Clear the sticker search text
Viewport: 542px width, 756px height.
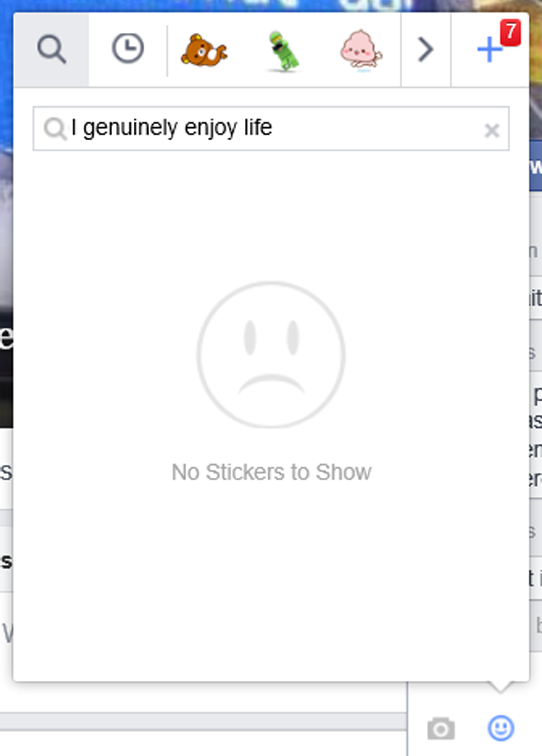(492, 130)
